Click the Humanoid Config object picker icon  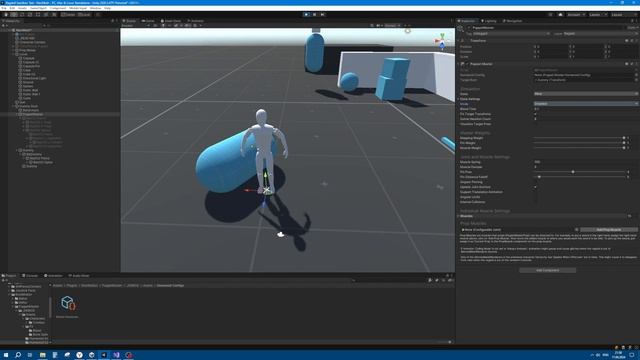636,75
